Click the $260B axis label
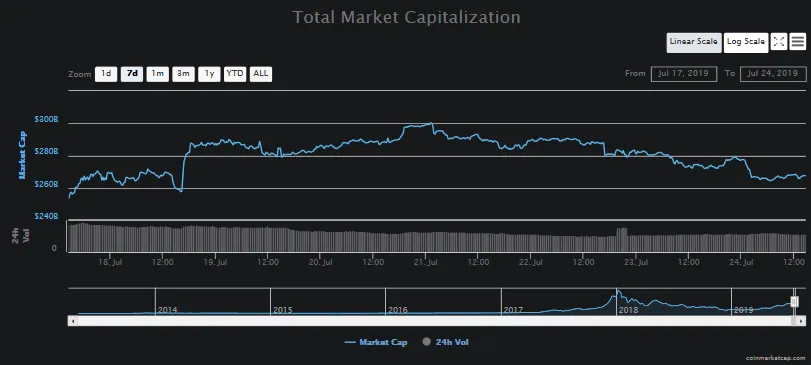This screenshot has height=365, width=811. (47, 185)
